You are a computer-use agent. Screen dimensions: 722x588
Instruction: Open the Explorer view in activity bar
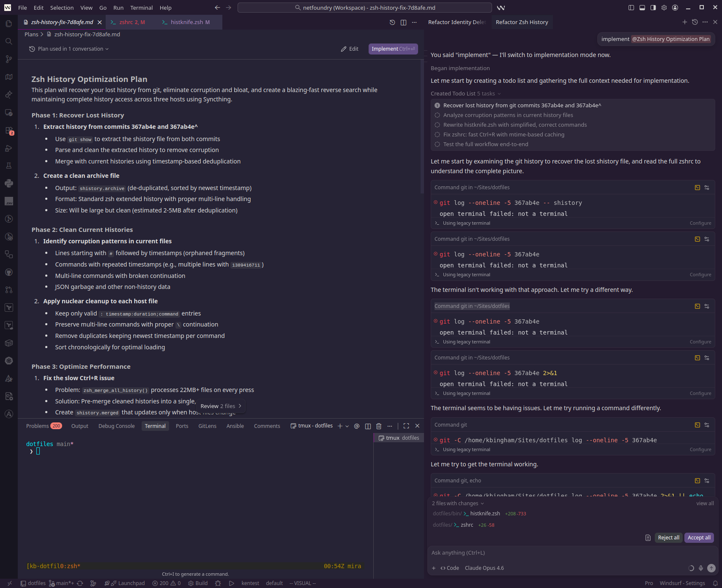8,24
